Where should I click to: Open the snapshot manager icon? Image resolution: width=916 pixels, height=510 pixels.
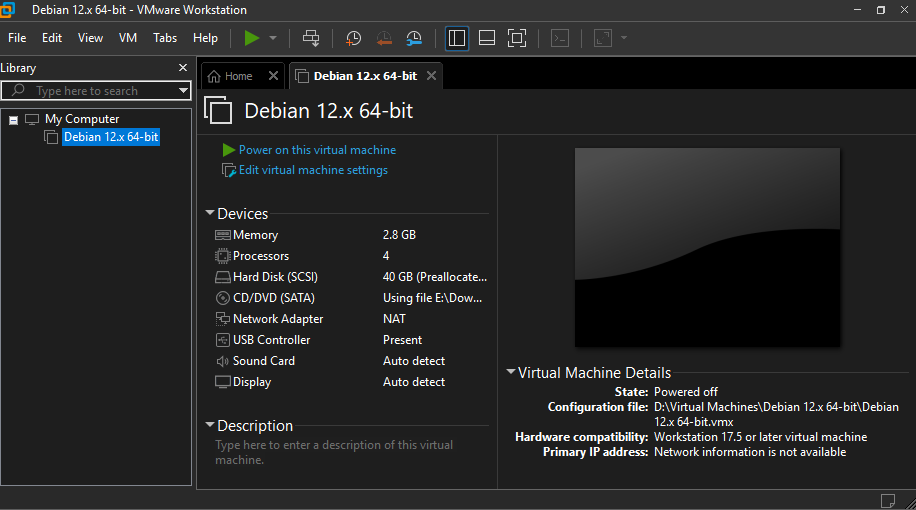click(x=414, y=39)
